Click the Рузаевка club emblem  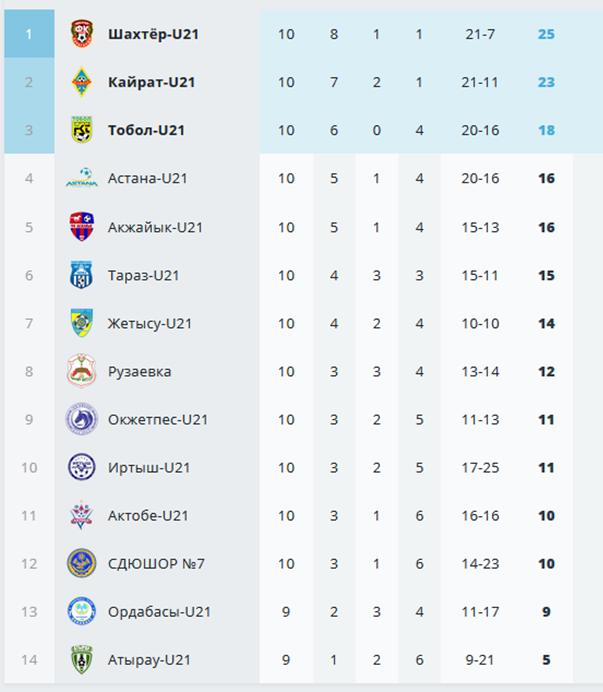(82, 371)
